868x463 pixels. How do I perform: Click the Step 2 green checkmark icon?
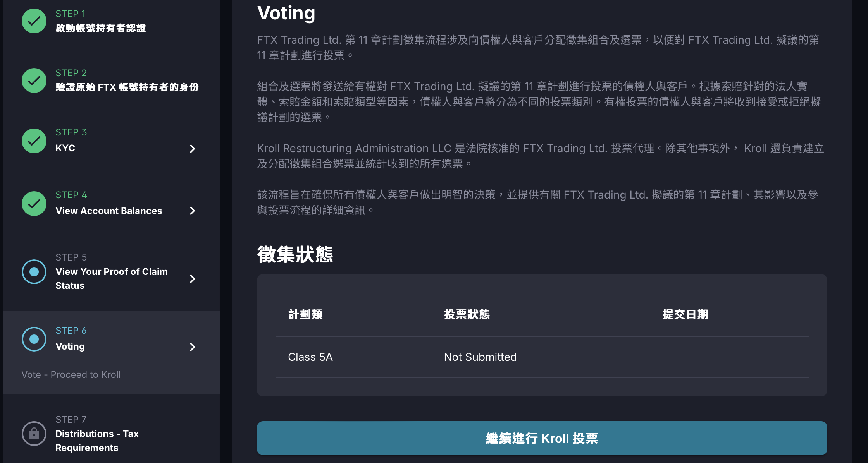point(34,81)
